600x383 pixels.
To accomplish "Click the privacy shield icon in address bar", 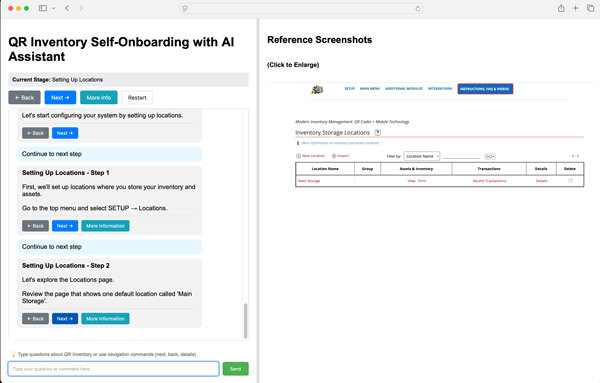I will point(185,8).
